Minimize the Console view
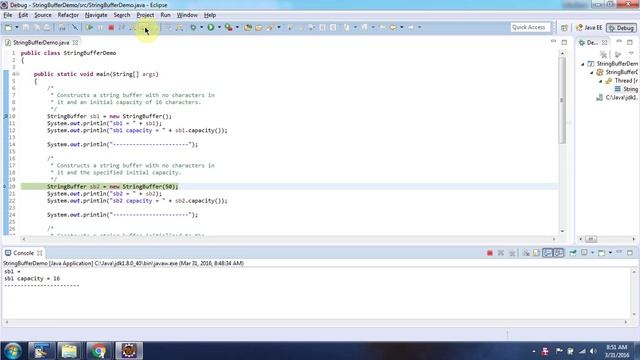Screen dimensions: 640x360 click(x=619, y=253)
